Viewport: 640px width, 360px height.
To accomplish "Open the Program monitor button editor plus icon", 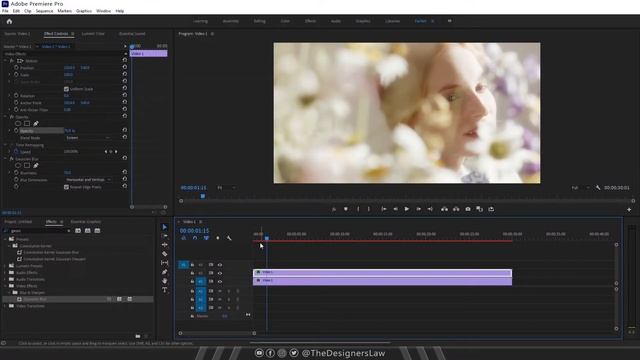I will click(x=629, y=209).
